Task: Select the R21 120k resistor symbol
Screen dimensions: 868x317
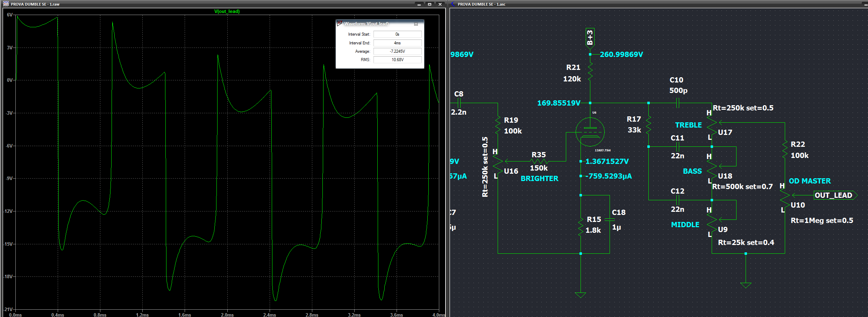Action: [x=590, y=72]
